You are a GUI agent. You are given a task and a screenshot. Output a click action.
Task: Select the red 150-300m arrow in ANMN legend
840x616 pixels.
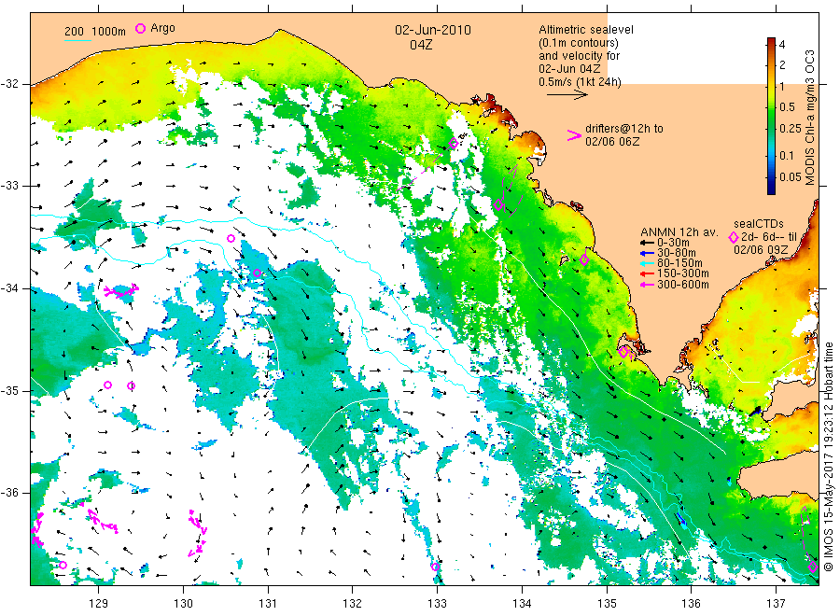tap(647, 274)
